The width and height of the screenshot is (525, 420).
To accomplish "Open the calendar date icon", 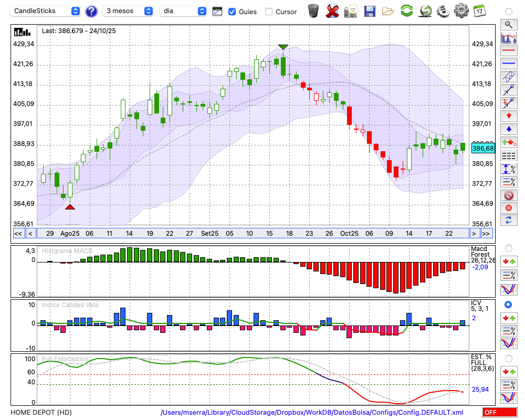I will (x=479, y=10).
